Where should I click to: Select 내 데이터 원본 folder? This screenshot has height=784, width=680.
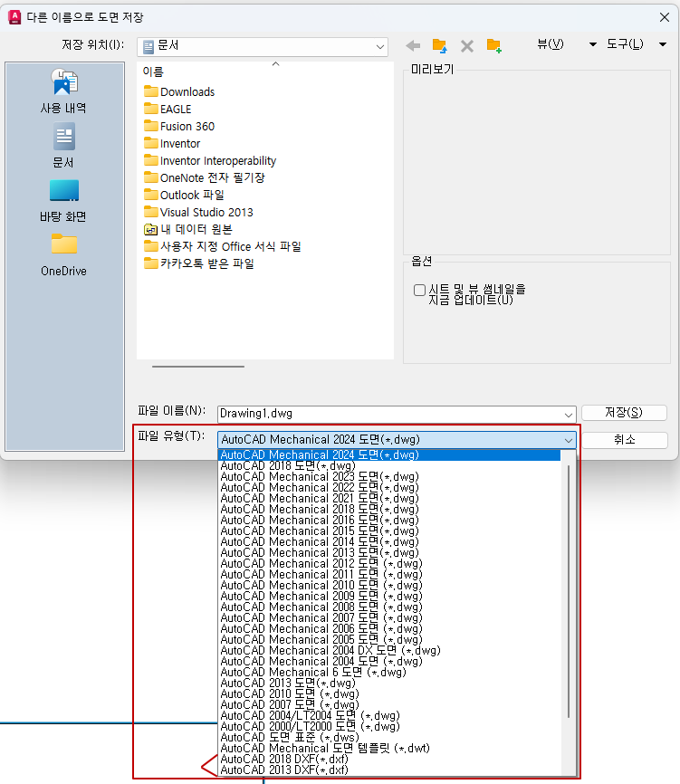[x=188, y=229]
